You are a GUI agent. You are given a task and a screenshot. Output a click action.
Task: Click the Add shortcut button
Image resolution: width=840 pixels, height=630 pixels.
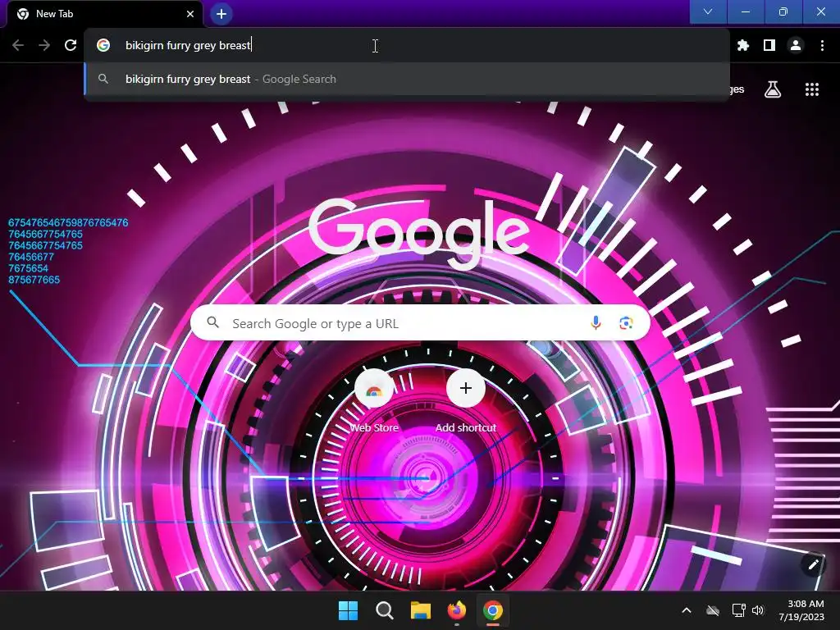pos(466,400)
